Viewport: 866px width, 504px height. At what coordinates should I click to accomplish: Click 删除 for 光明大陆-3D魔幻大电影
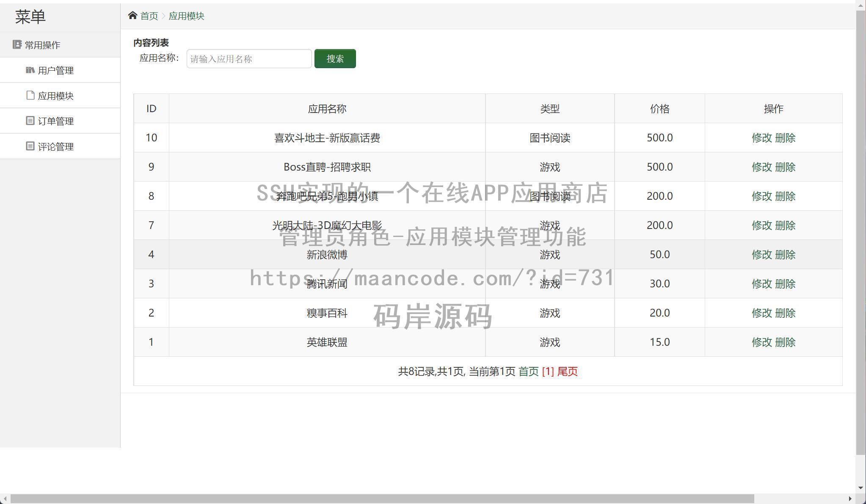(785, 226)
